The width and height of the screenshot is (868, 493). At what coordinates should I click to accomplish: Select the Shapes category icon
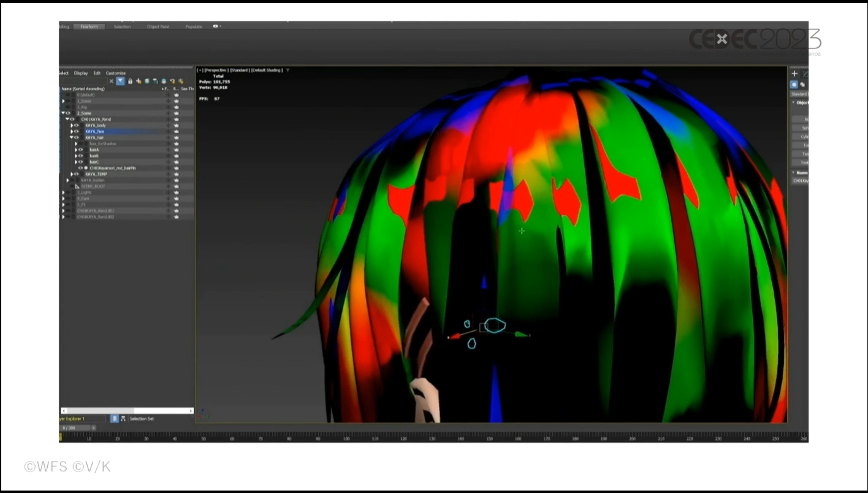point(802,85)
